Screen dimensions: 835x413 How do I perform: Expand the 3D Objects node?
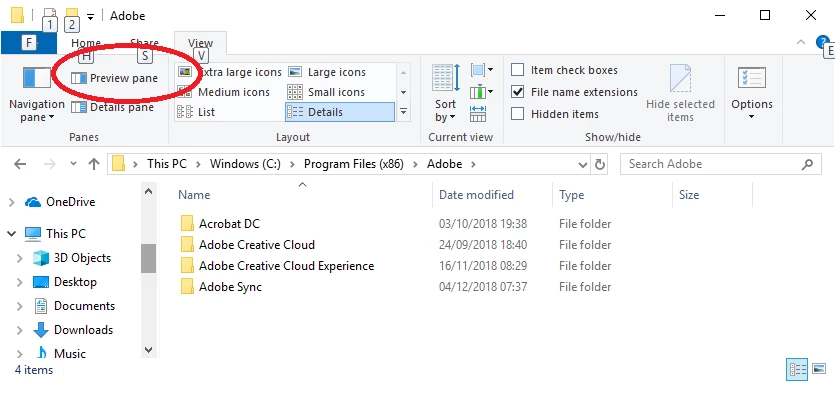click(20, 258)
